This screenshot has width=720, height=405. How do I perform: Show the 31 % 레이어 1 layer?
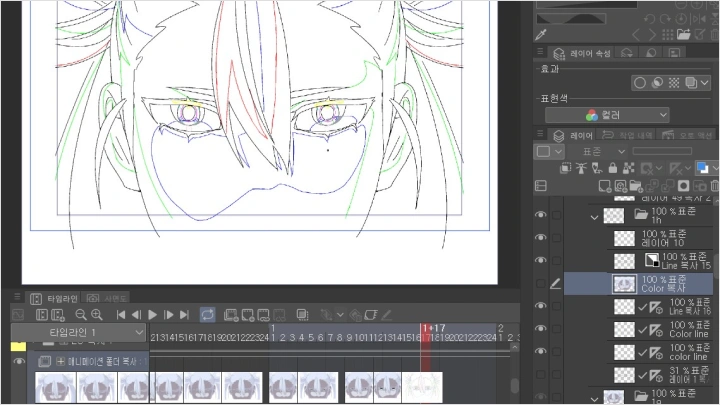coord(541,374)
